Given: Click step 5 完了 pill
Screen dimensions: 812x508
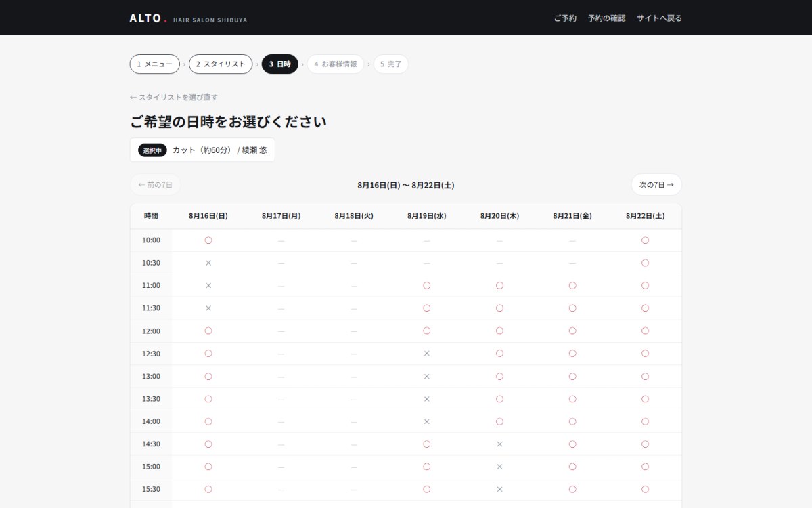Looking at the screenshot, I should click(x=391, y=64).
